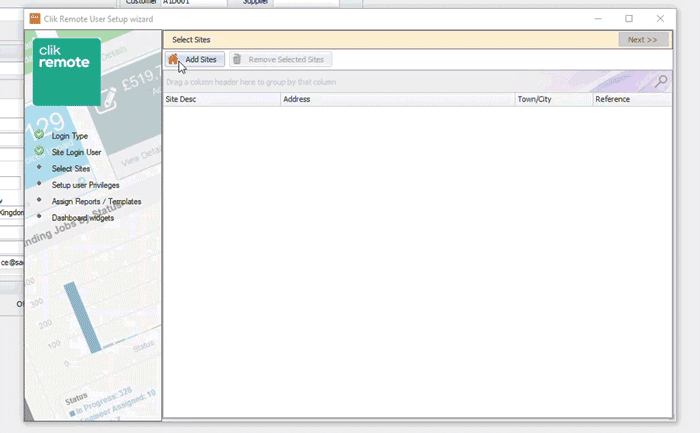This screenshot has height=433, width=700.
Task: Click the Add Sites house icon
Action: pos(173,59)
